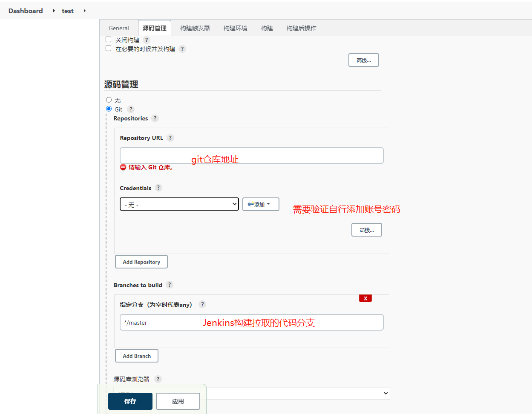
Task: Open the Credentials dropdown list
Action: (x=179, y=204)
